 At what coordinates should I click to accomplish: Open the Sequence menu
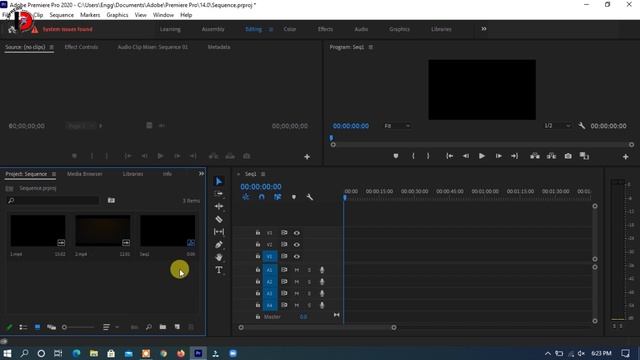(x=62, y=15)
